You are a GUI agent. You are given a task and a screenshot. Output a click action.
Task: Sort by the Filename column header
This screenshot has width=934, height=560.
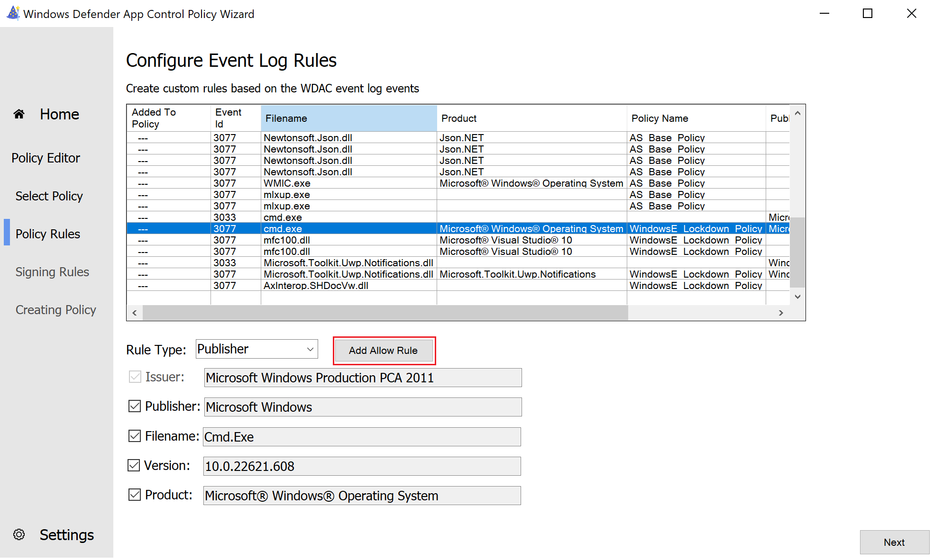pyautogui.click(x=348, y=118)
